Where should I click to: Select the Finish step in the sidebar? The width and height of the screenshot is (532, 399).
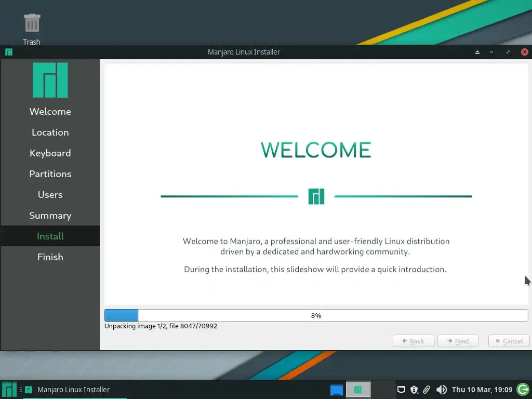click(x=50, y=257)
